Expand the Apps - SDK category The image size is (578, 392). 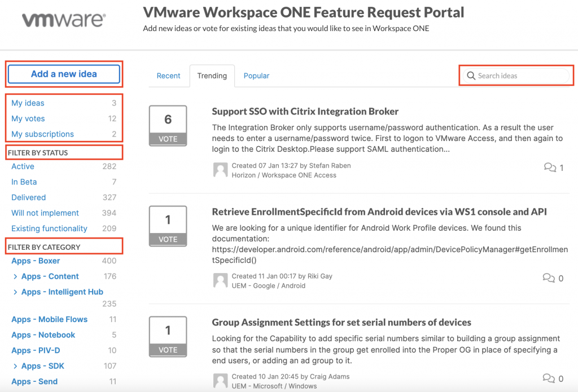coord(15,366)
